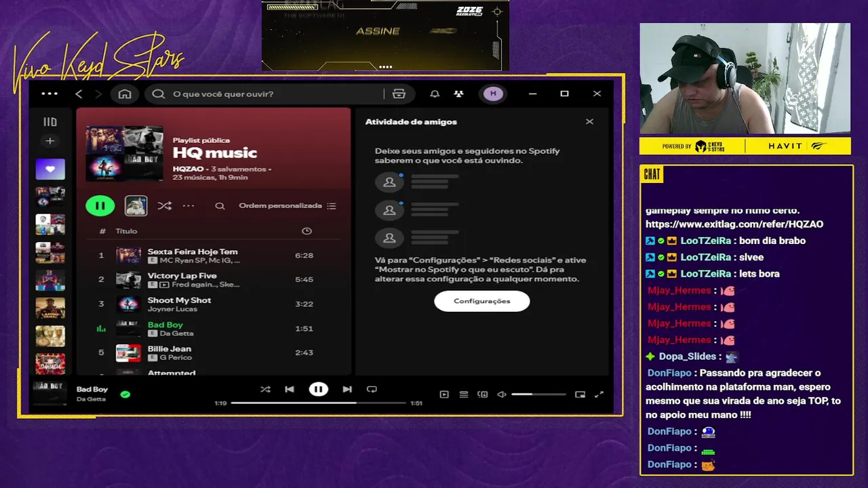Click now-playing album art in bottom bar

coord(50,392)
